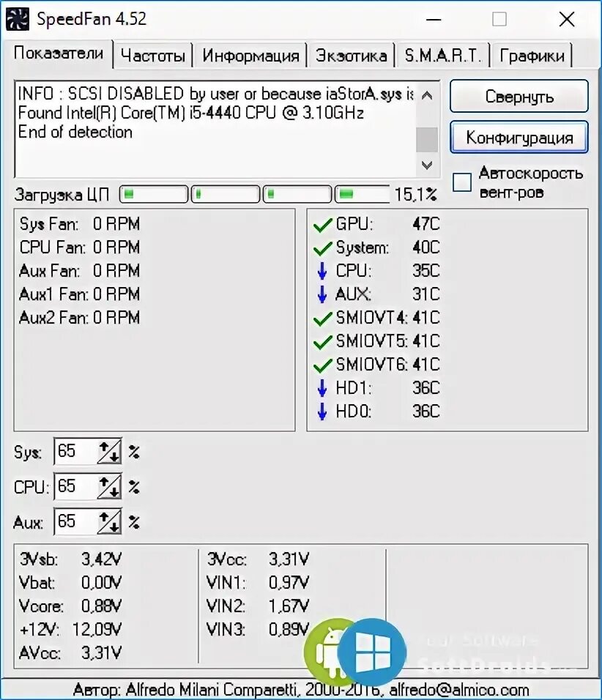Click the log scroll down arrow
Viewport: 602px width, 700px height.
[427, 165]
